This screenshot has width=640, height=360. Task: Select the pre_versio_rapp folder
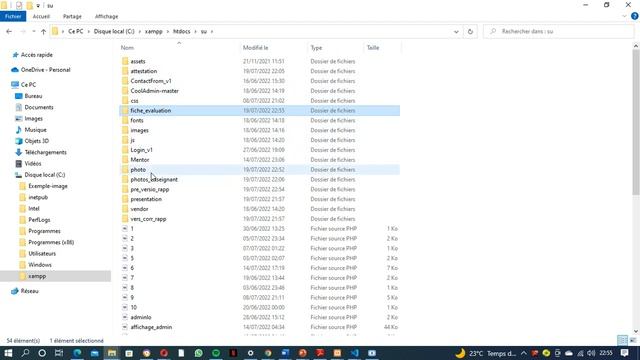(150, 189)
